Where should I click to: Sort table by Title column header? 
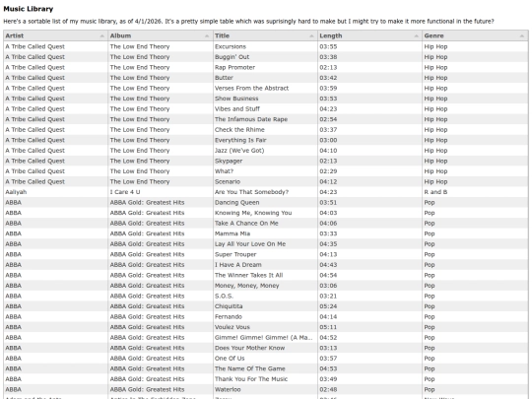[265, 35]
